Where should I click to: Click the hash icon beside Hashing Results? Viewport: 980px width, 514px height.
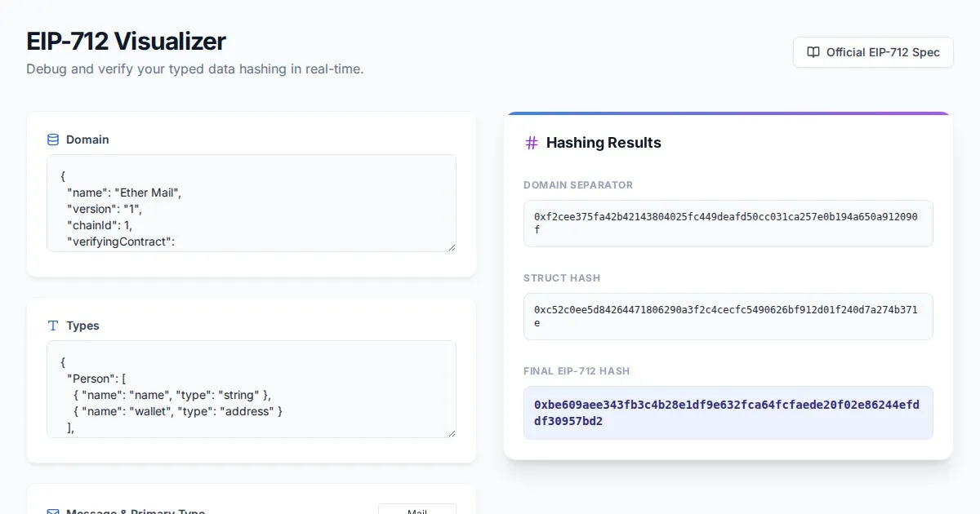(532, 143)
